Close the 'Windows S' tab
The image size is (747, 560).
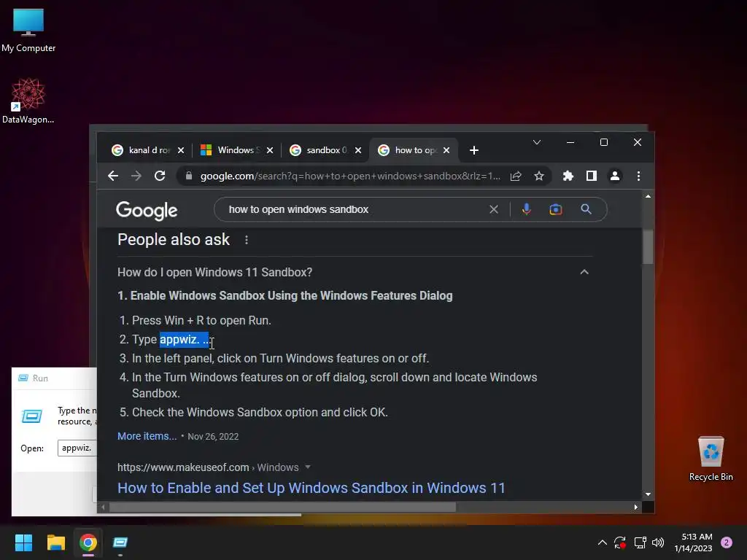click(x=270, y=150)
